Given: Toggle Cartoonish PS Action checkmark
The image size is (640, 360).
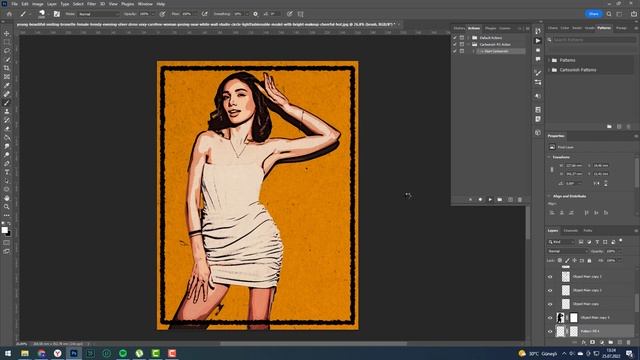Looking at the screenshot, I should 455,44.
